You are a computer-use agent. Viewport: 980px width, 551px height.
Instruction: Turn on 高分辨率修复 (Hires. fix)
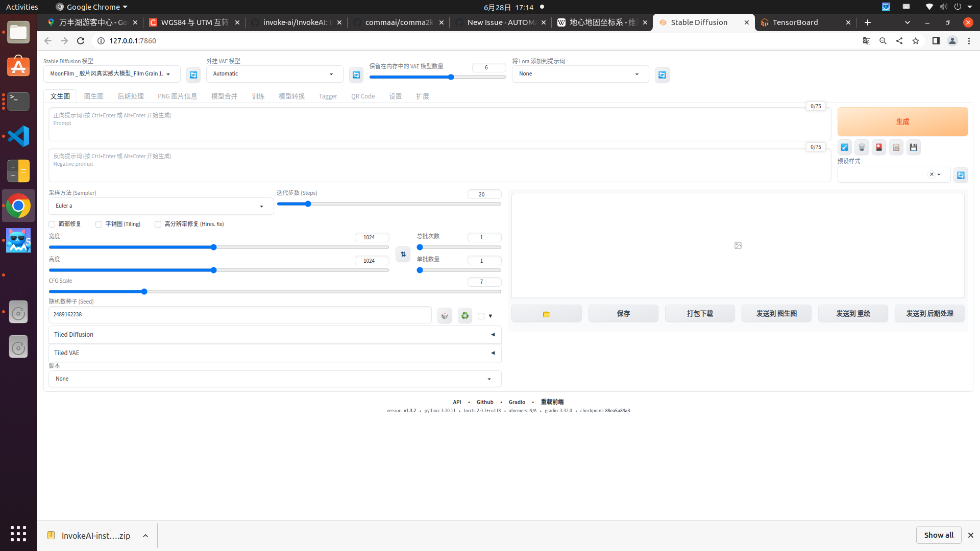pyautogui.click(x=158, y=224)
